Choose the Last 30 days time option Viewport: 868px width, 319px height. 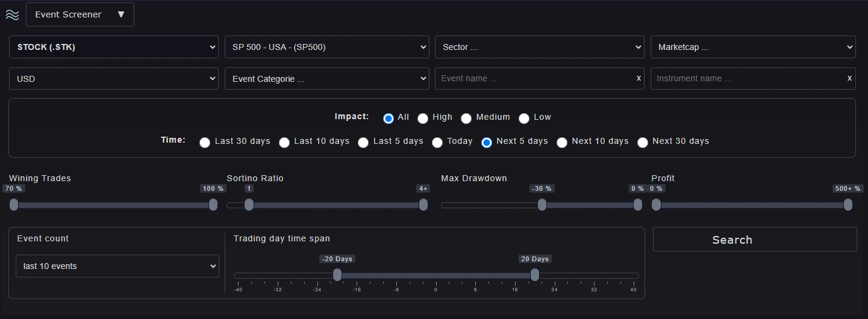click(205, 143)
